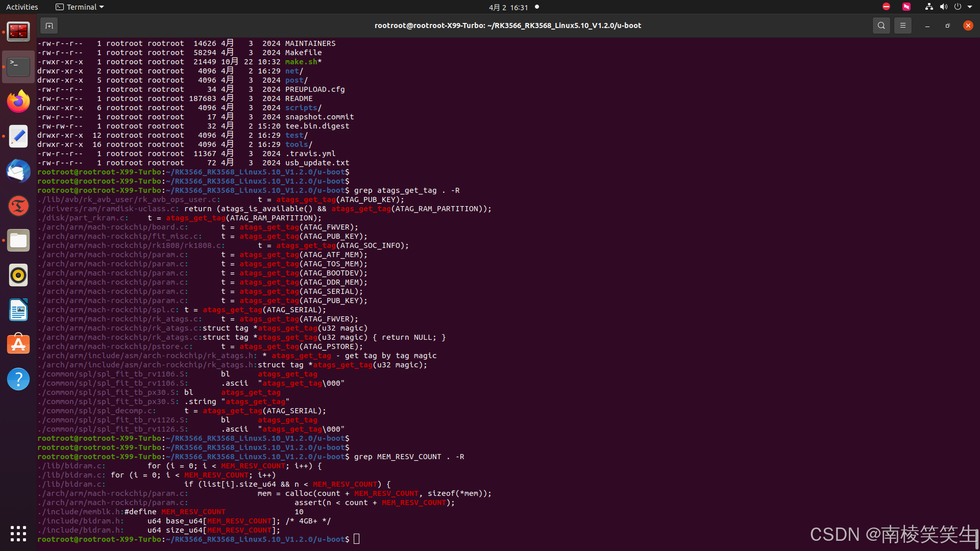Launch Firefox from the dock
Viewport: 980px width, 551px height.
18,102
